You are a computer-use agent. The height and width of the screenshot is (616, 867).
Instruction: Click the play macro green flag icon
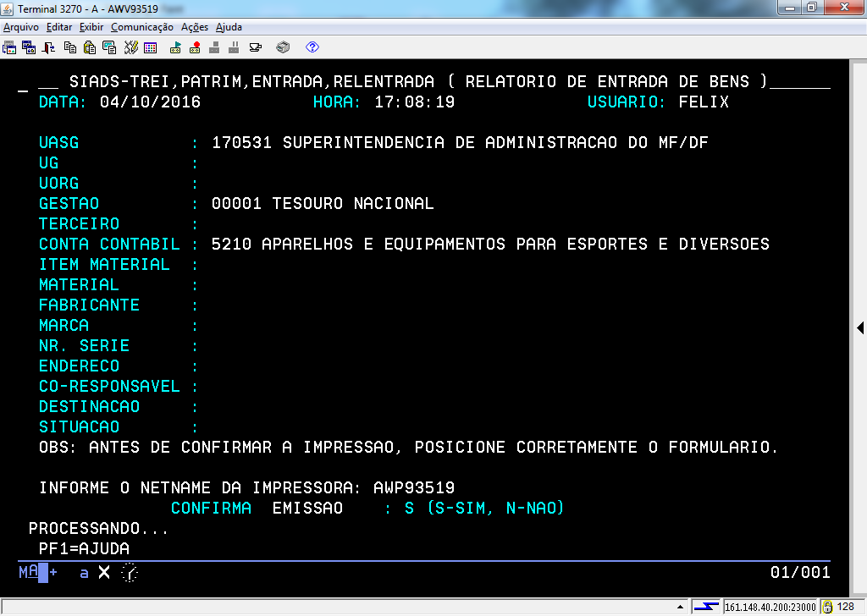[x=175, y=47]
